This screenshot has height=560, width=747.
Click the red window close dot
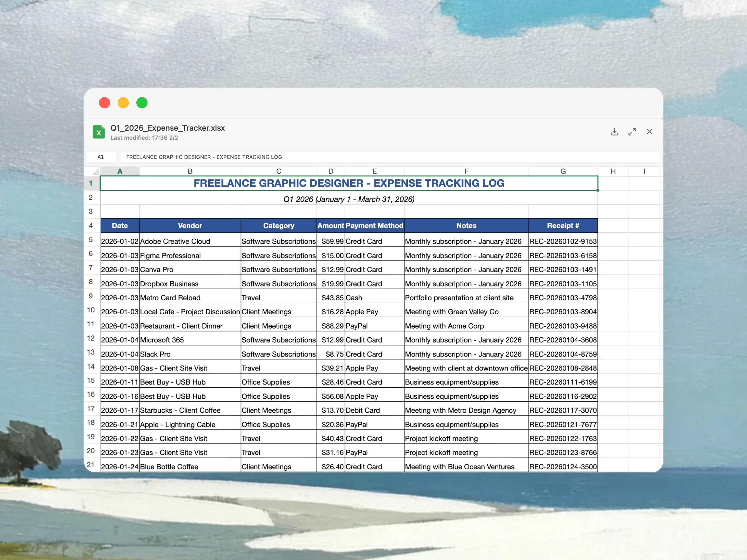pyautogui.click(x=105, y=103)
